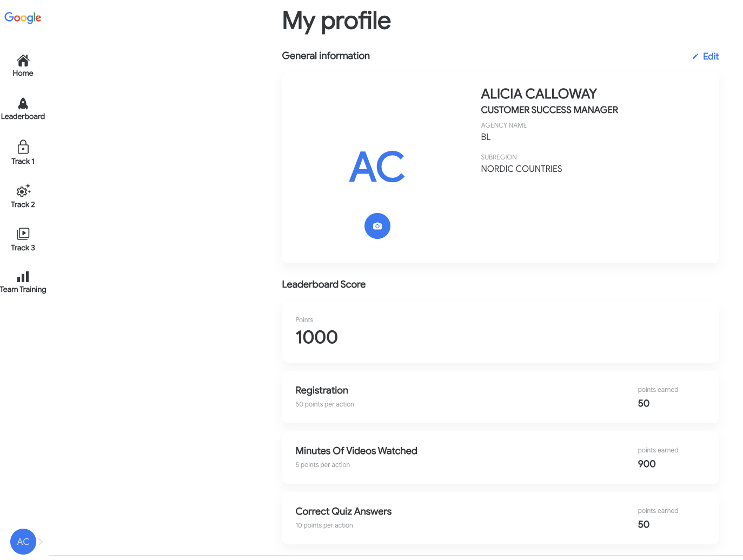Click the AC account avatar in sidebar
The image size is (743, 560).
23,542
